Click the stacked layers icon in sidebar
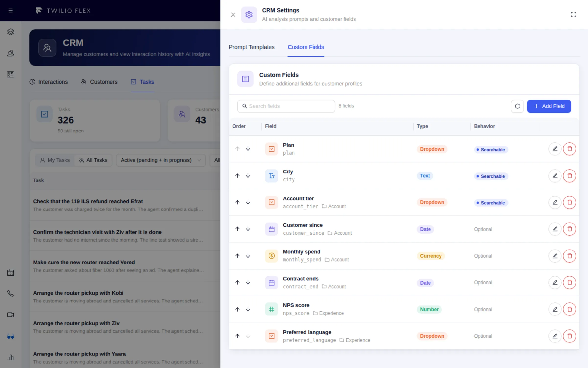 pyautogui.click(x=11, y=32)
